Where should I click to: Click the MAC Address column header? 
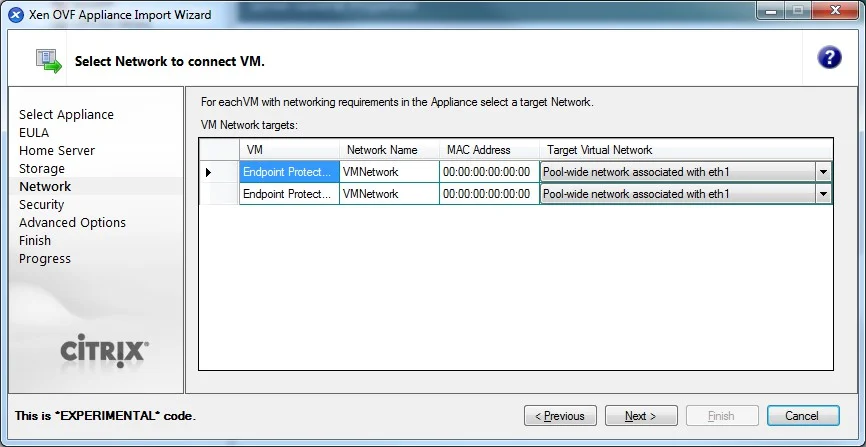(489, 150)
